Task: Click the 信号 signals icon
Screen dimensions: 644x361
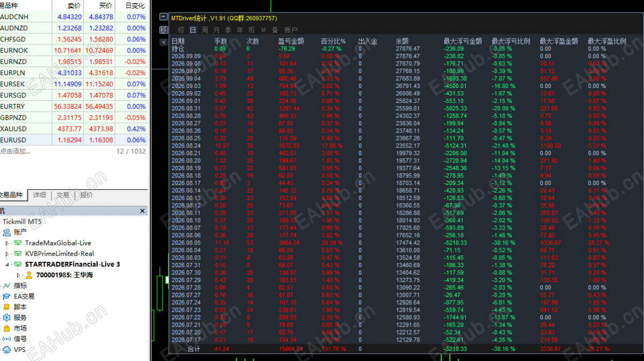Action: click(7, 339)
